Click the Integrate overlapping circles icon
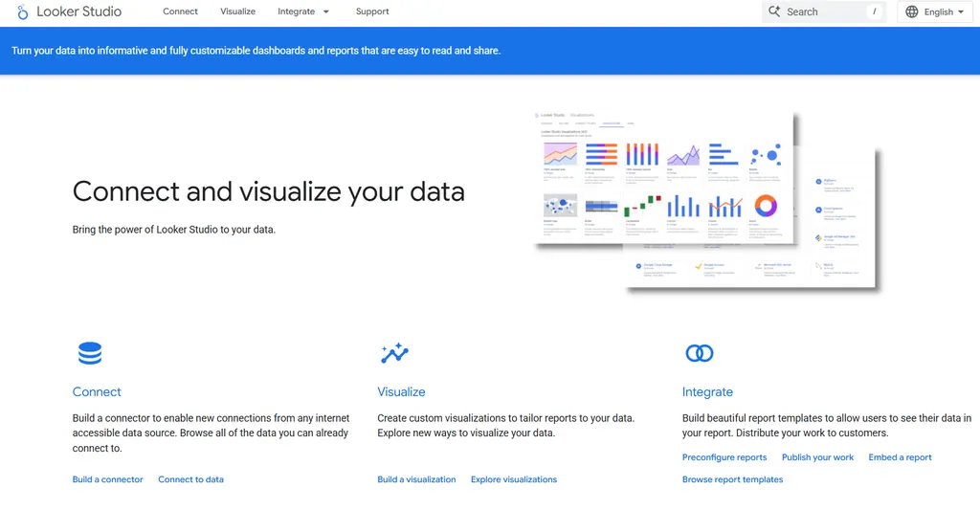 point(700,353)
